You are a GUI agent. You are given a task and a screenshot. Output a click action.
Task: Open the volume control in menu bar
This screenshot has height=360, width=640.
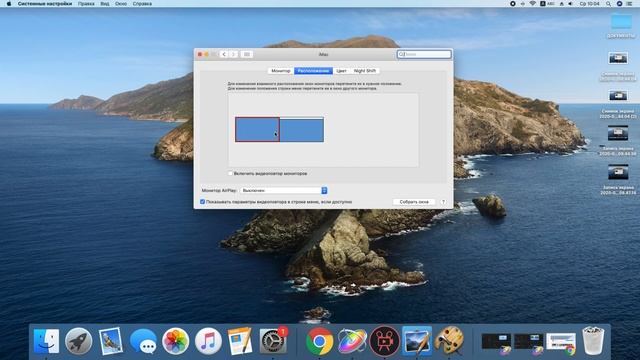(570, 4)
